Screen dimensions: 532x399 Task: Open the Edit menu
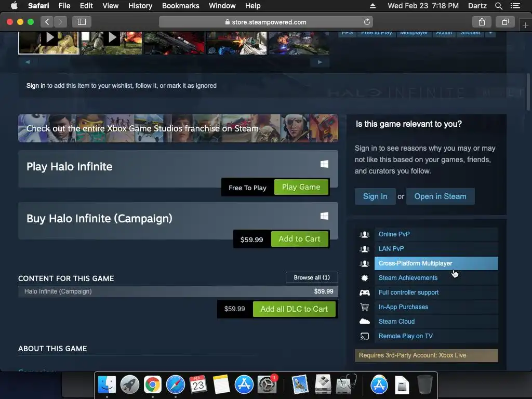coord(86,6)
